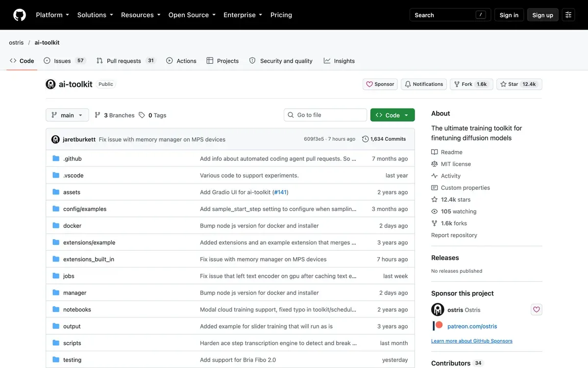
Task: Open the config/examples folder name
Action: pyautogui.click(x=85, y=209)
